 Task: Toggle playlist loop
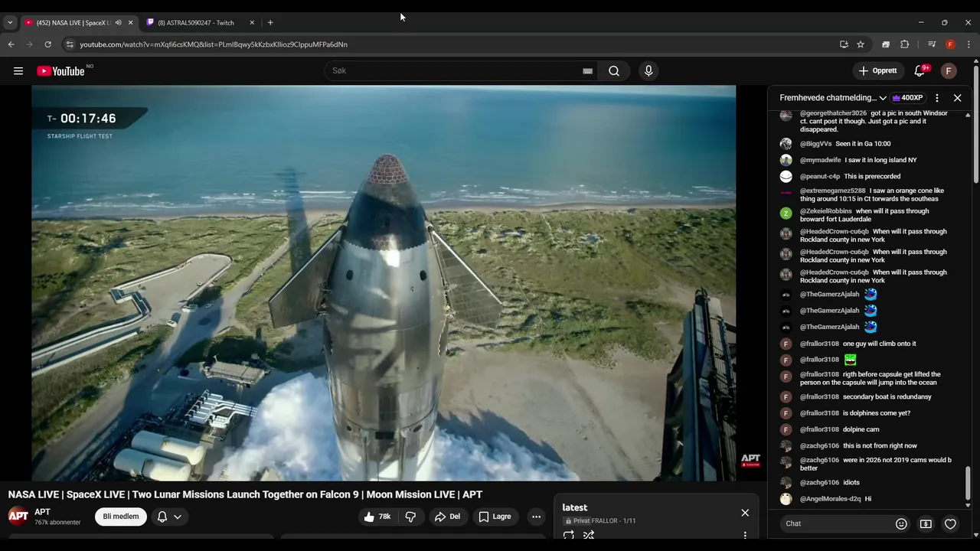click(x=569, y=535)
